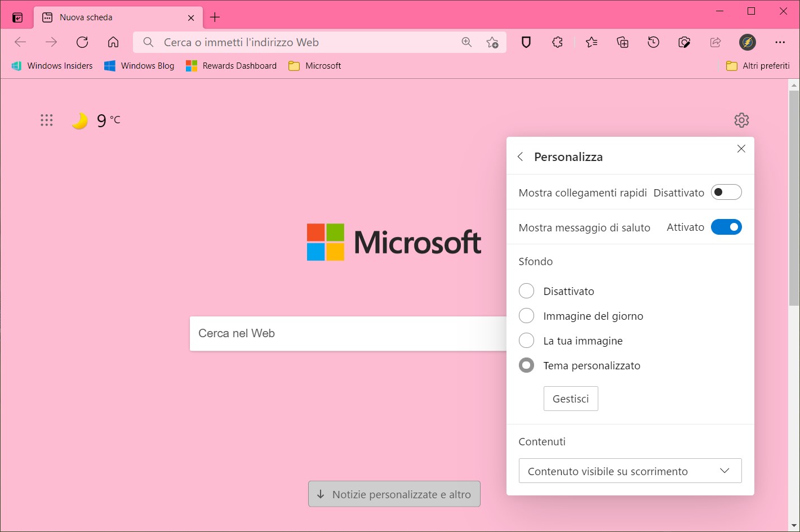Viewport: 800px width, 532px height.
Task: Open Rewards Dashboard bookmark
Action: click(x=232, y=66)
